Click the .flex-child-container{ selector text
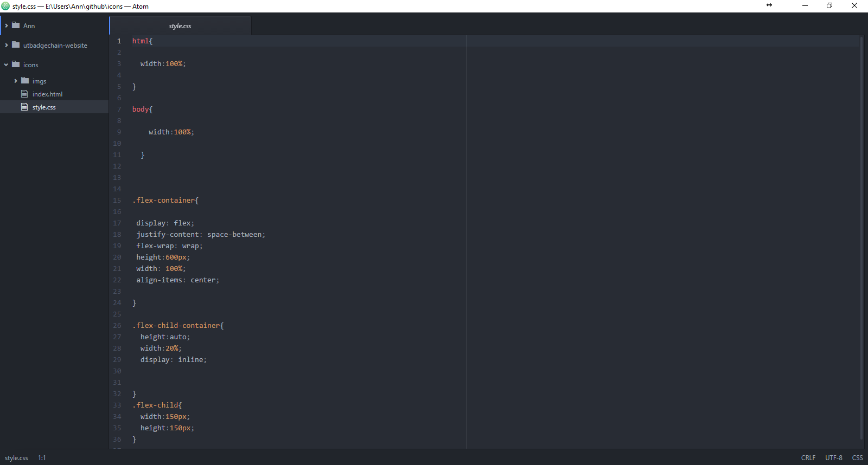 [178, 326]
